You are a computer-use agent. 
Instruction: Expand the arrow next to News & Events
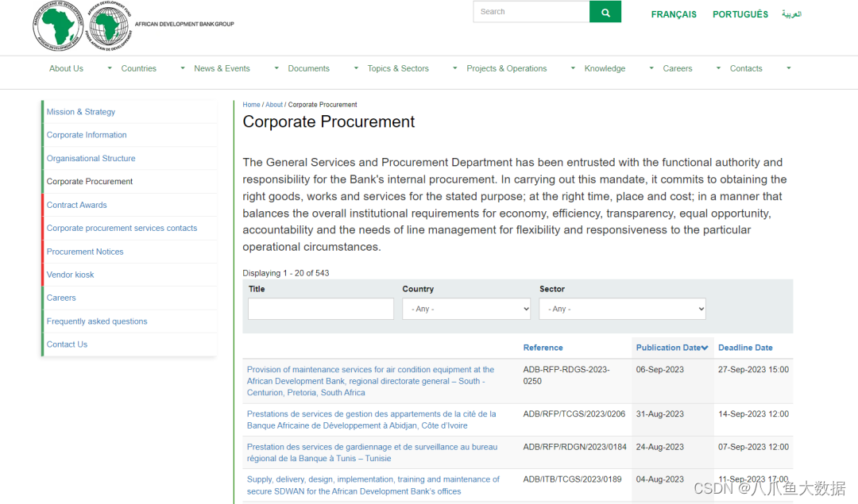[276, 68]
